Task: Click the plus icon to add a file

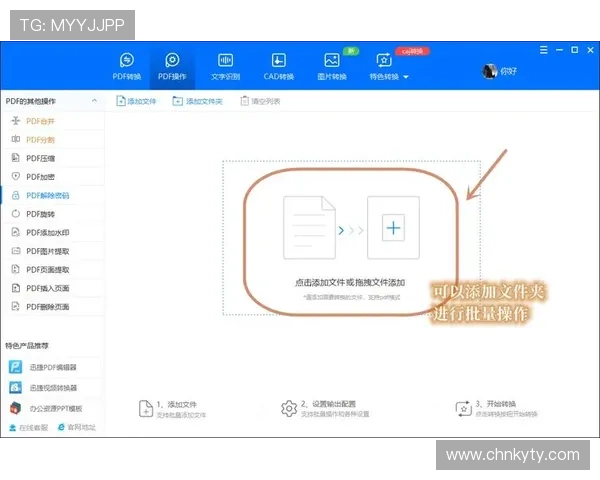Action: coord(393,228)
